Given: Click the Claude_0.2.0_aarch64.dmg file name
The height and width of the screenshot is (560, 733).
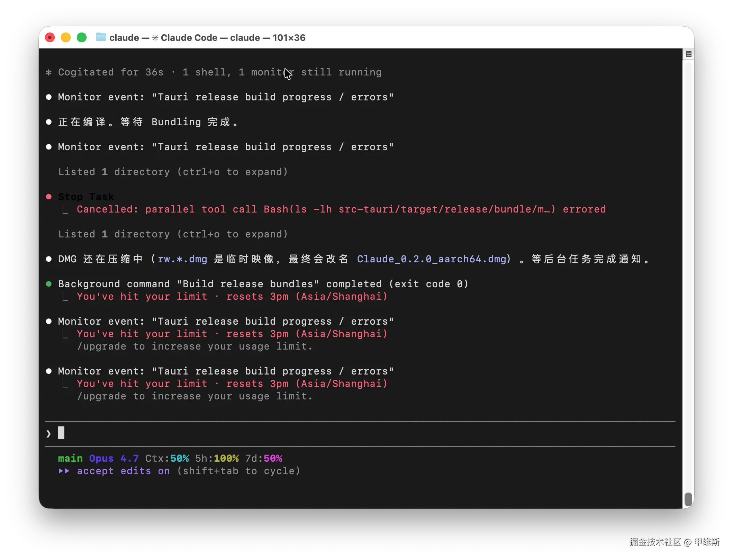Looking at the screenshot, I should (x=432, y=259).
